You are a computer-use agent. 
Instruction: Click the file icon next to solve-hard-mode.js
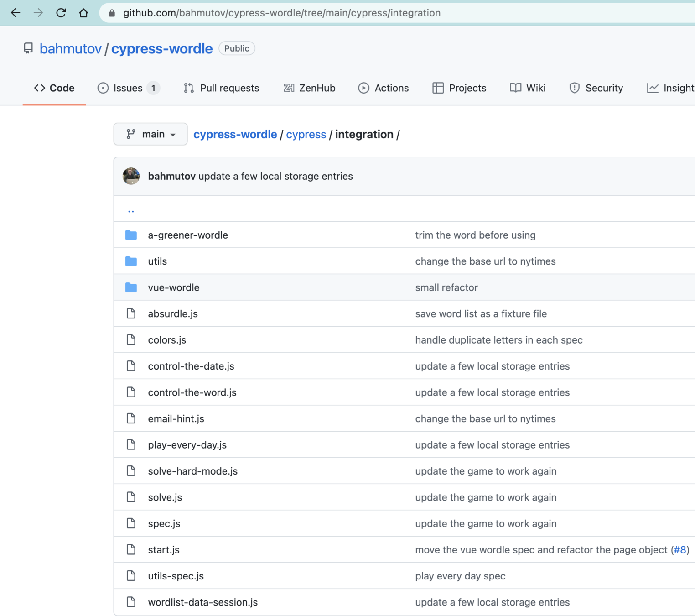[131, 471]
